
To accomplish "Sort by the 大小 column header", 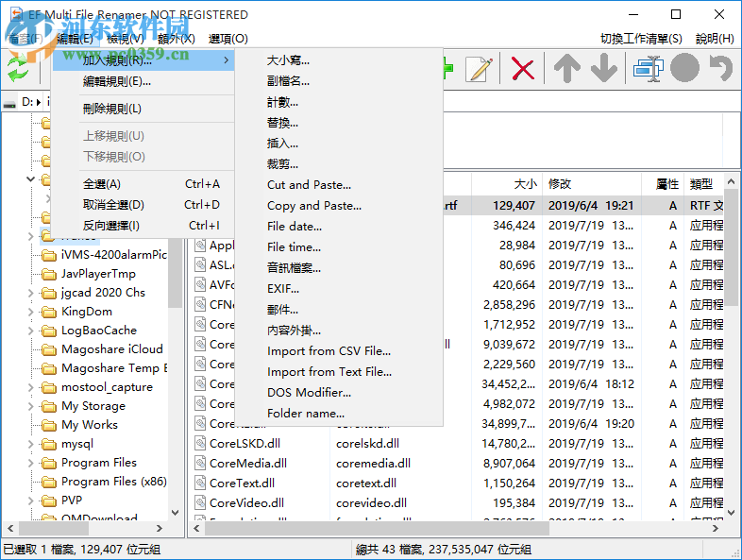I will click(x=507, y=184).
